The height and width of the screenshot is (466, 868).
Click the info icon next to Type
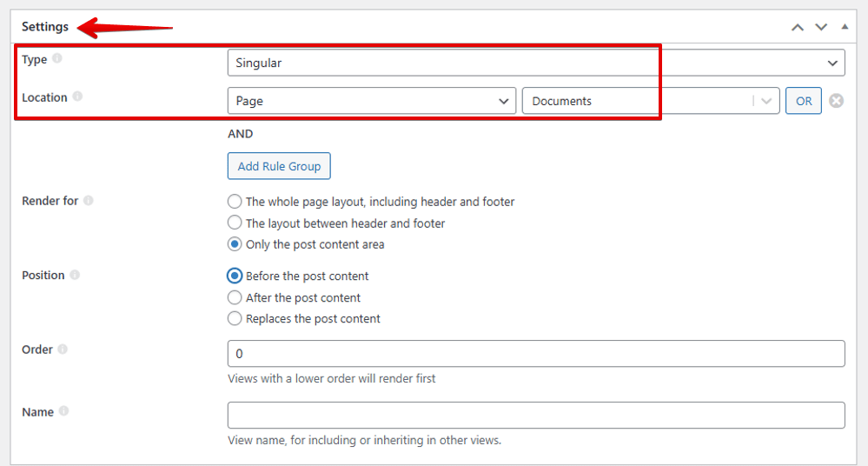pos(57,59)
